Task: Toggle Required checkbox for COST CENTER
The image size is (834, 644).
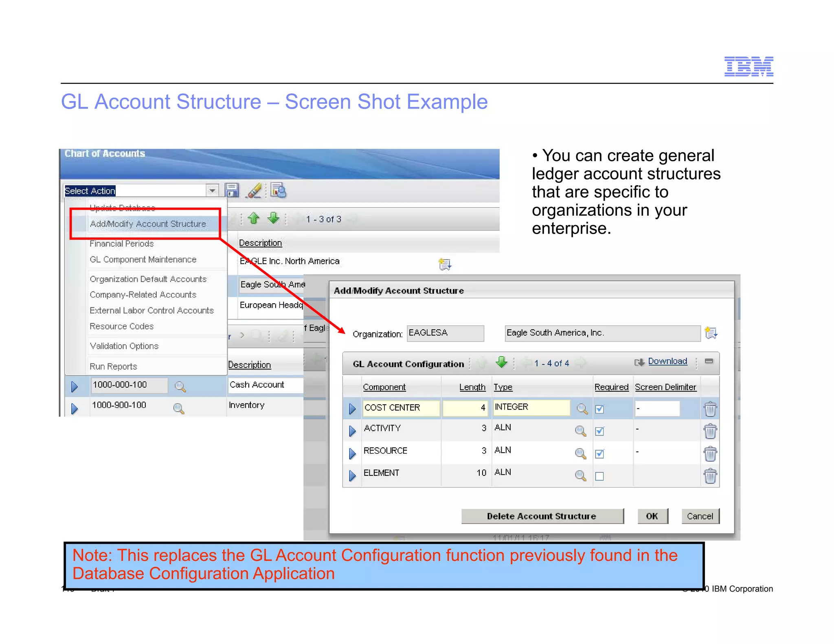Action: pos(599,409)
